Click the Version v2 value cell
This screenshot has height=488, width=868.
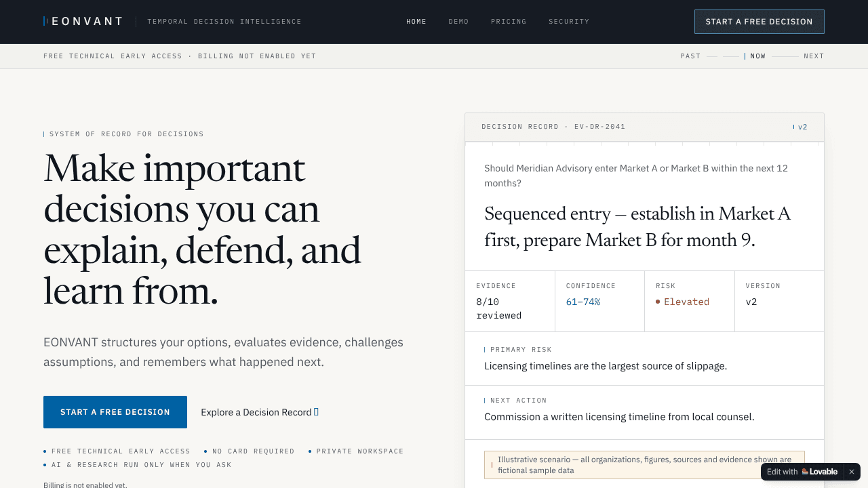tap(779, 302)
